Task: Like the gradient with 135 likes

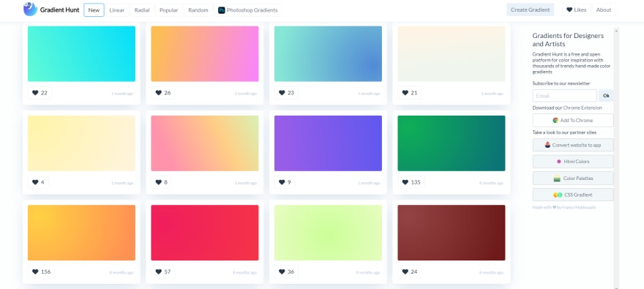Action: pos(411,182)
